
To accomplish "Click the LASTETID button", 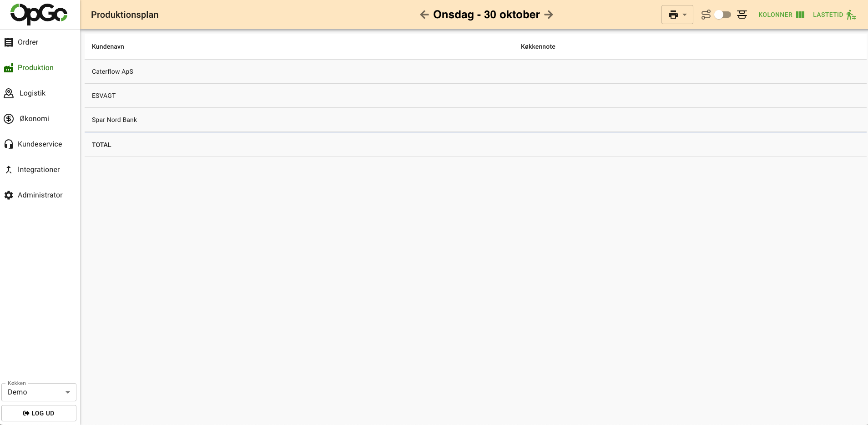I will [834, 15].
